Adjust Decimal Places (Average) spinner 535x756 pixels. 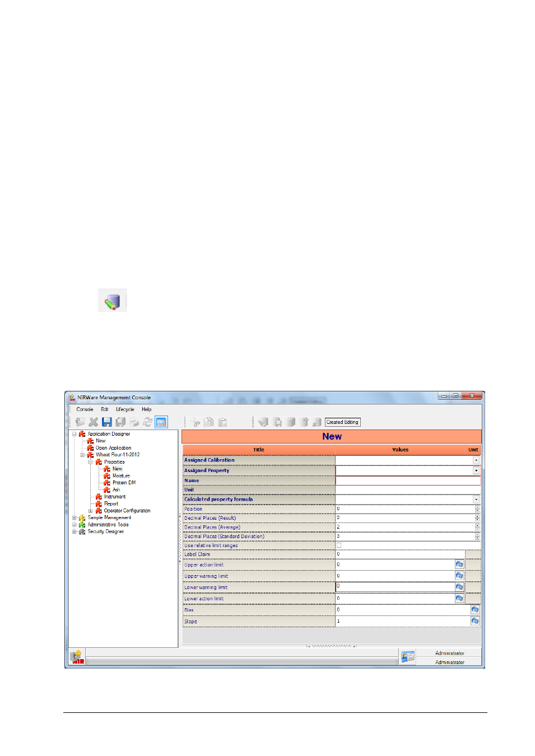coord(477,527)
